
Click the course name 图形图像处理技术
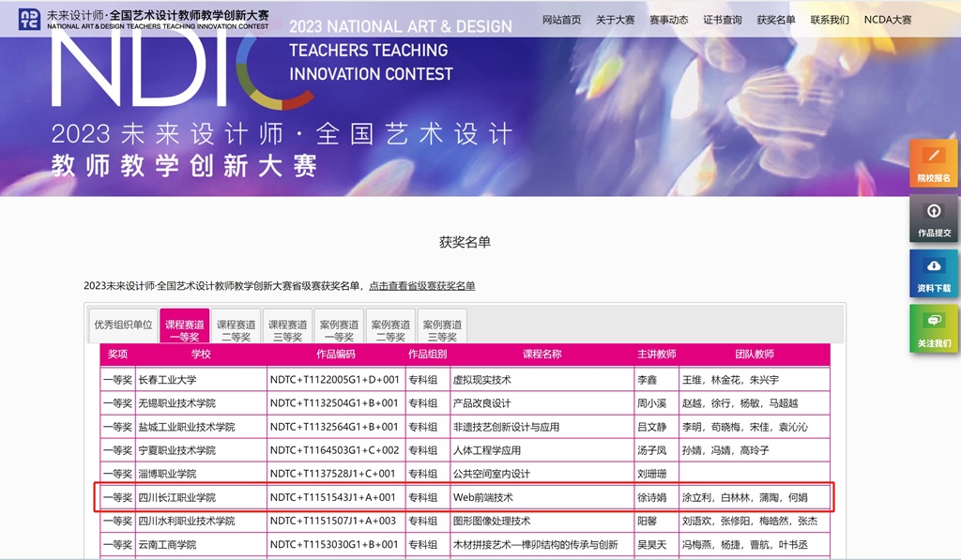pos(492,521)
